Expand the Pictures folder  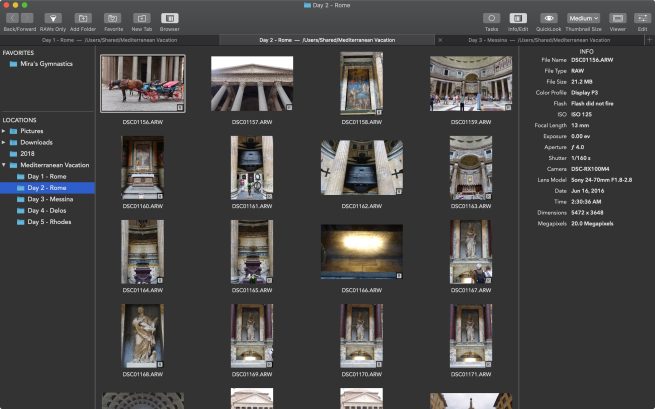(x=4, y=131)
